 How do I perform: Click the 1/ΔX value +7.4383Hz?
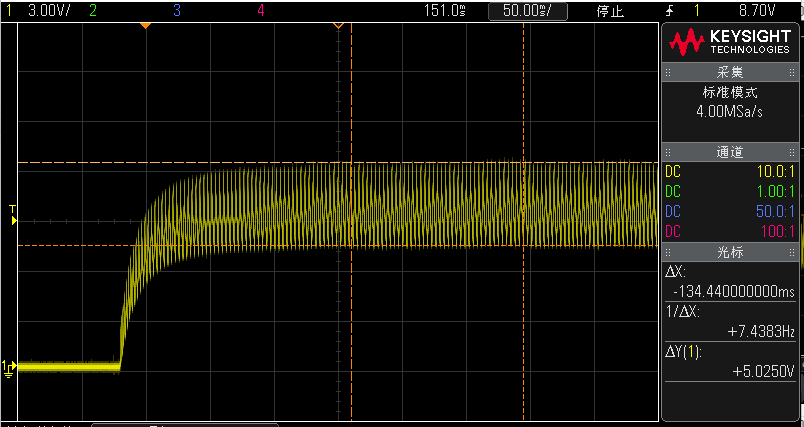761,332
